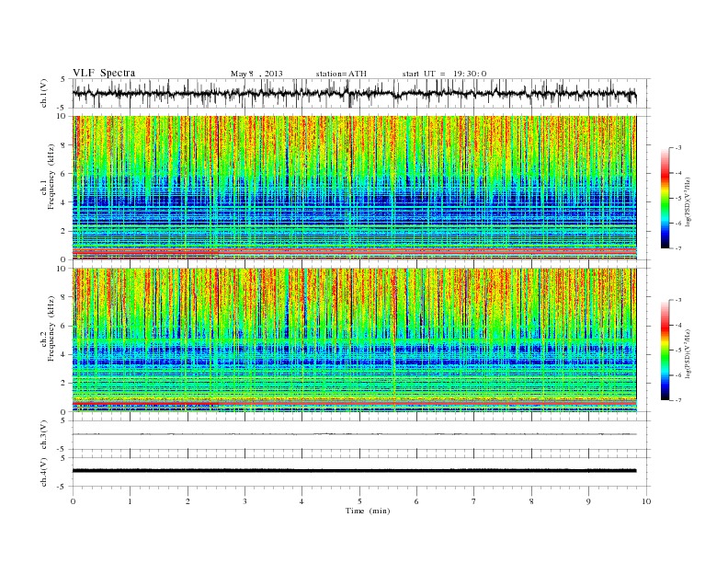Click the 'VLF Spectra' title text
This screenshot has width=728, height=563.
tap(104, 73)
